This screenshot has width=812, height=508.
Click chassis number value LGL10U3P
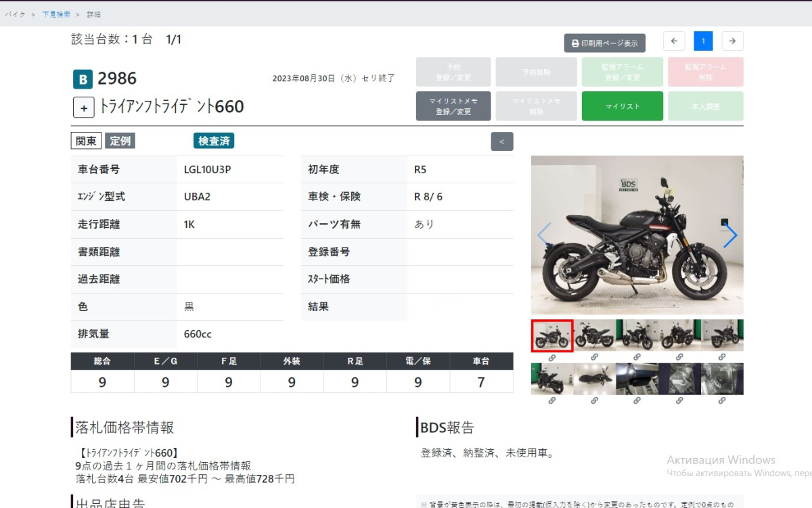point(207,169)
